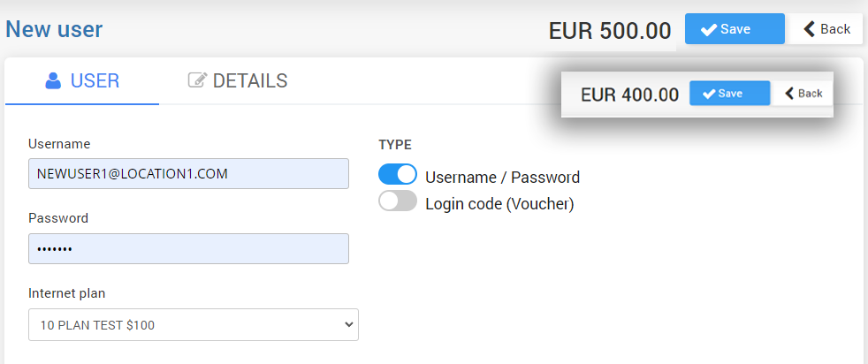This screenshot has width=868, height=364.
Task: Enable the Login code (Voucher) toggle
Action: pos(398,202)
